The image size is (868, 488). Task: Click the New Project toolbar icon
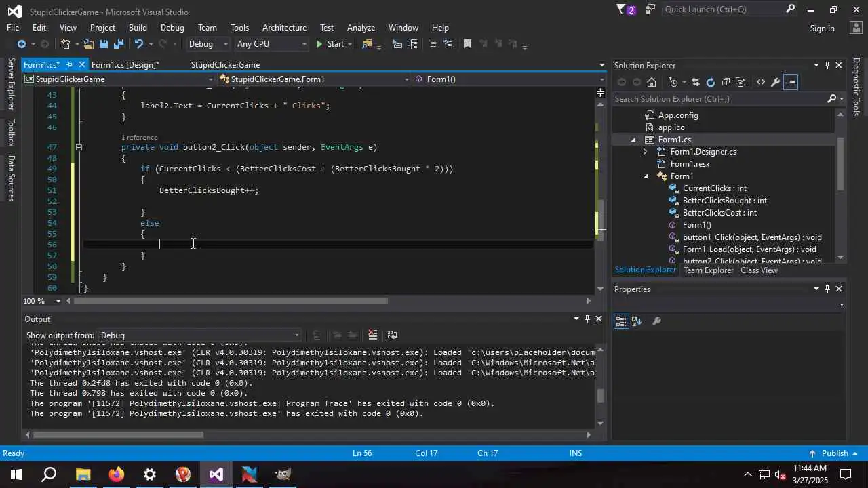[x=66, y=44]
